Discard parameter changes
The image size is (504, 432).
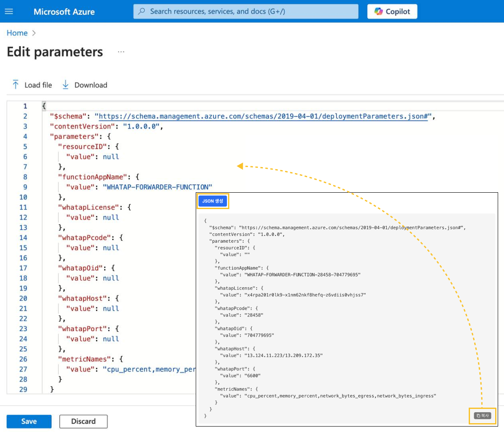[x=84, y=422]
